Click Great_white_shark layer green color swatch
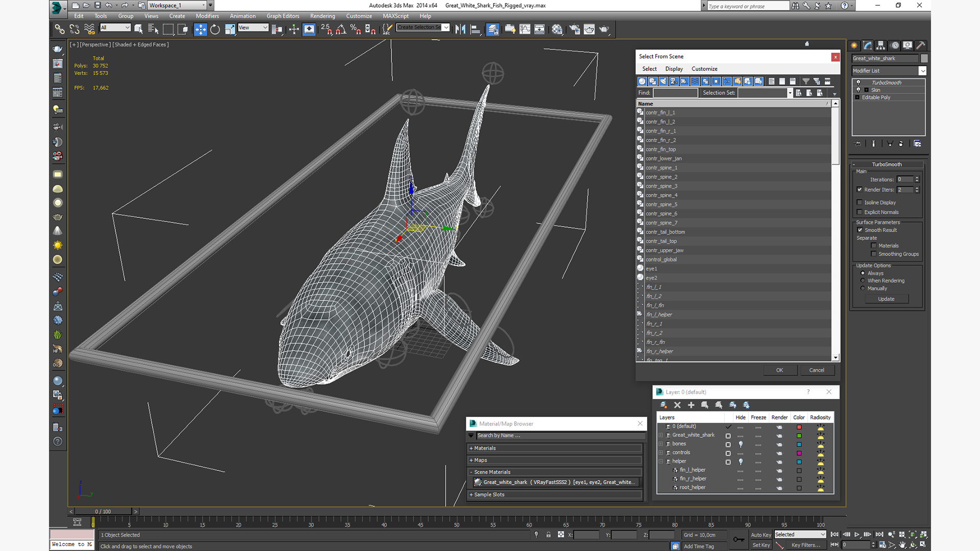Screen dimensions: 980x551 (799, 436)
